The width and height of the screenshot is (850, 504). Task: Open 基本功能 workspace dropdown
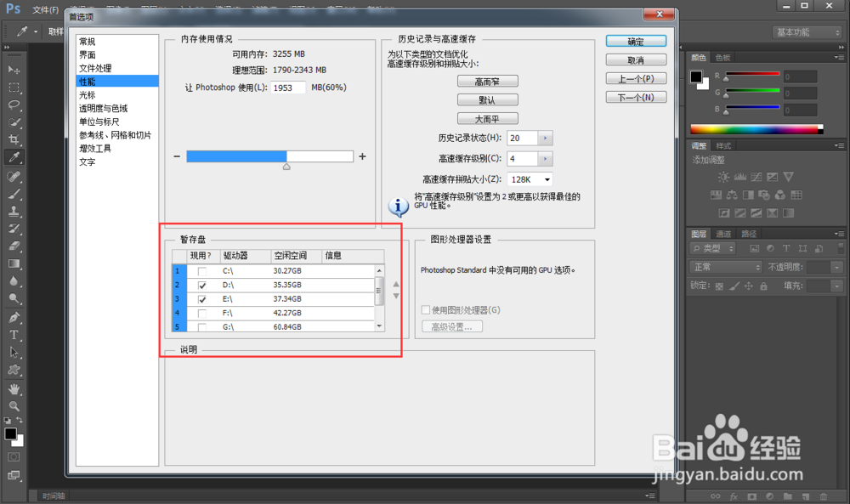807,32
